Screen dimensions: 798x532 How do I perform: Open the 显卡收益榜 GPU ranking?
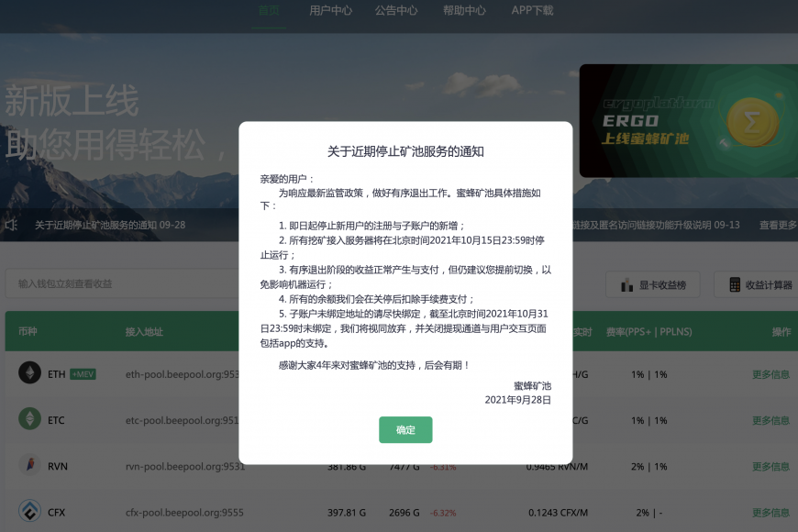(653, 284)
